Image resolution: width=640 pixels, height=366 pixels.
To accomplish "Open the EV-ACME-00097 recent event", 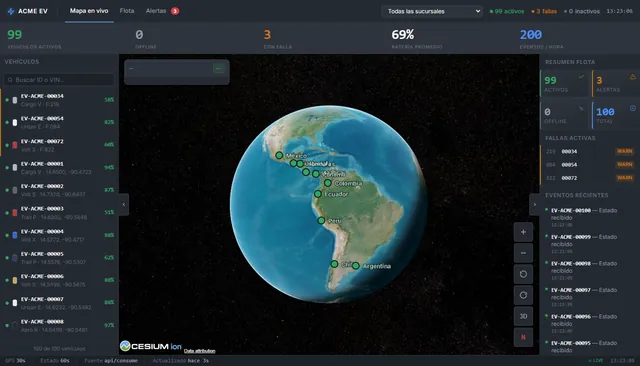I will (x=590, y=297).
